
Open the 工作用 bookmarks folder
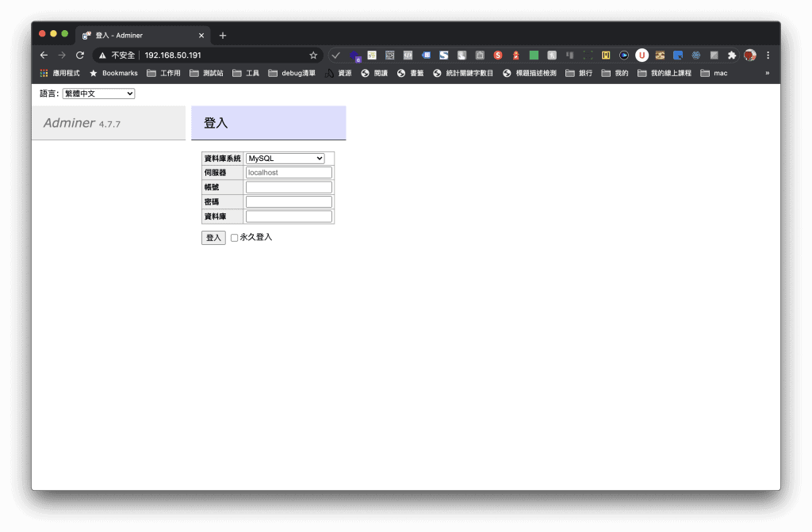[163, 73]
